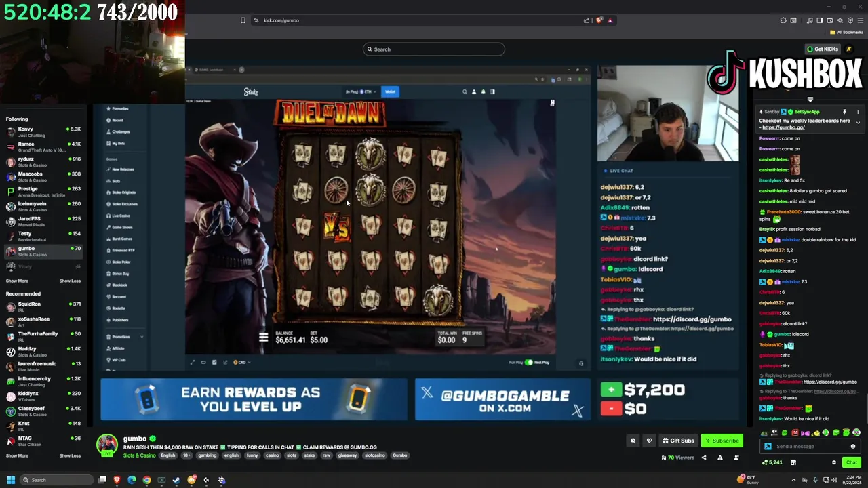Open gumbo's channel avatar
This screenshot has height=488, width=868.
coord(106,445)
